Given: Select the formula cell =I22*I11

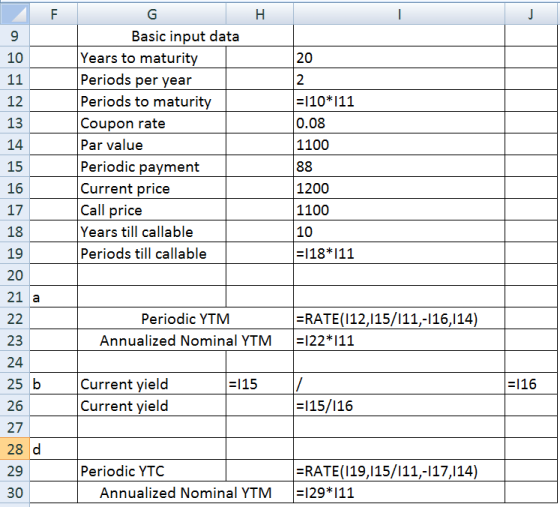Looking at the screenshot, I should (x=399, y=340).
